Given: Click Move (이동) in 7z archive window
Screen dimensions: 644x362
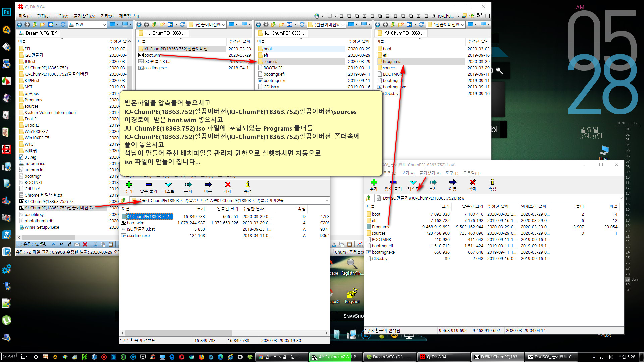Looking at the screenshot, I should coord(208,187).
